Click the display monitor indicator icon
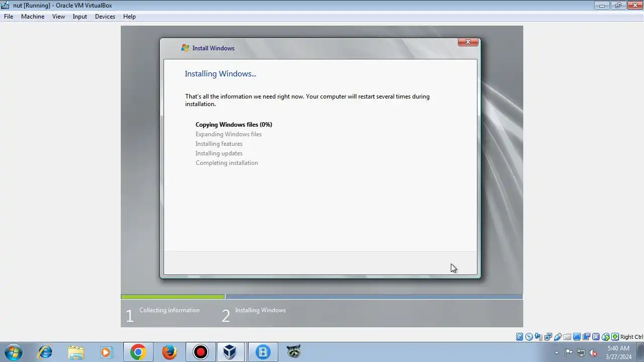 577,337
